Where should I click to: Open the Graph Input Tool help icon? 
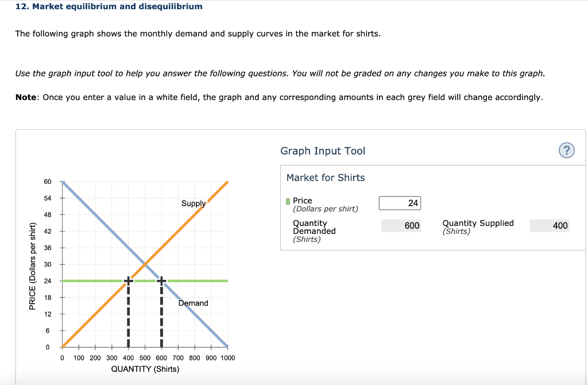tap(566, 150)
